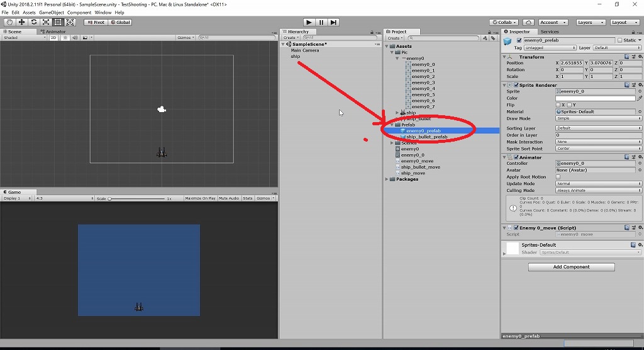
Task: Collapse the Prefab folder
Action: pyautogui.click(x=392, y=125)
